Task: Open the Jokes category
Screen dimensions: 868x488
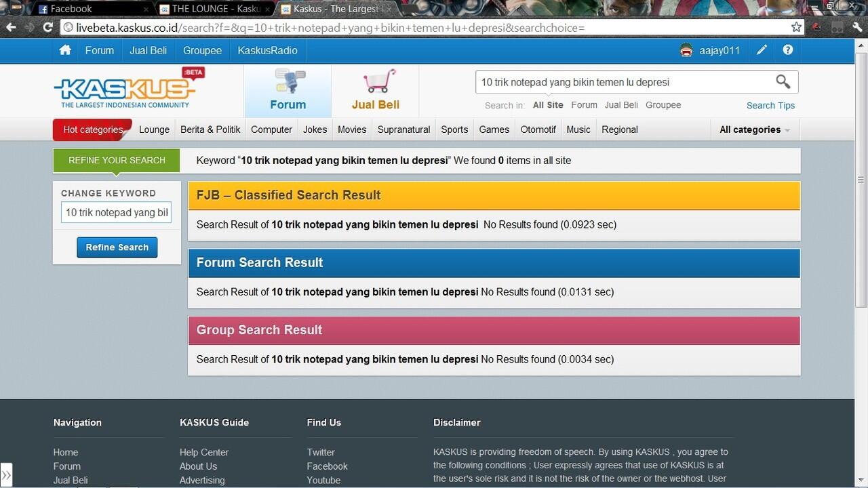Action: (x=315, y=129)
